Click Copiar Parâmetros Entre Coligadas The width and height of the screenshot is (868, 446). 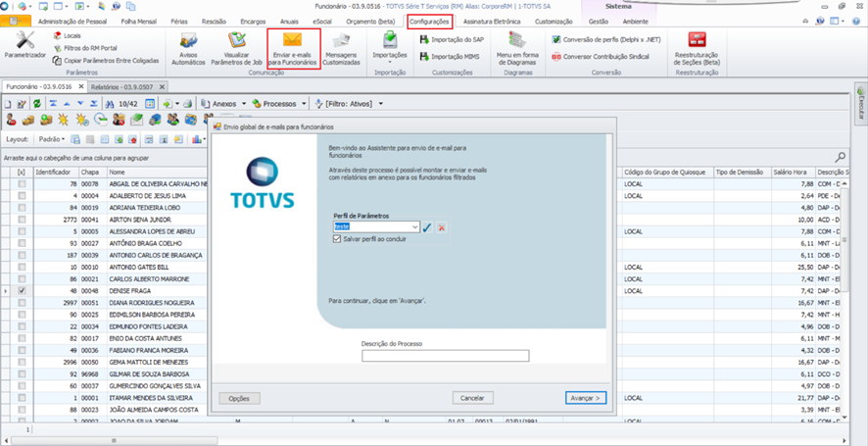106,61
